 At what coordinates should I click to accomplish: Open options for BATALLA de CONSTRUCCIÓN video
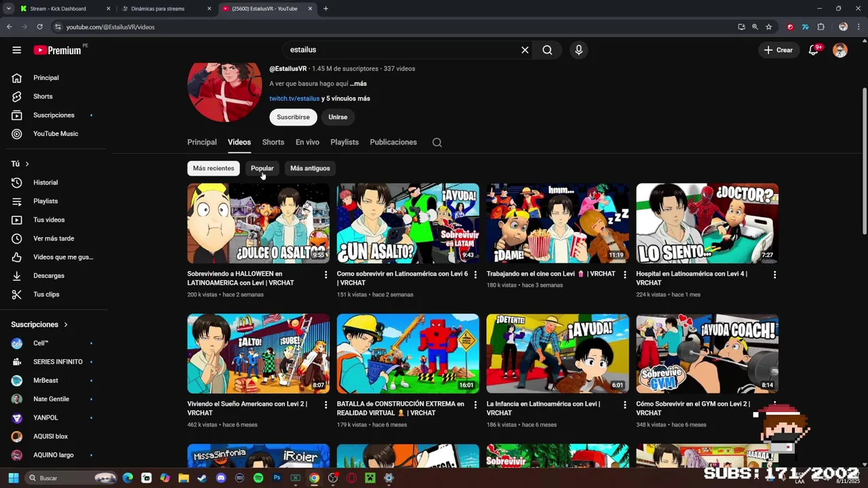pos(475,405)
